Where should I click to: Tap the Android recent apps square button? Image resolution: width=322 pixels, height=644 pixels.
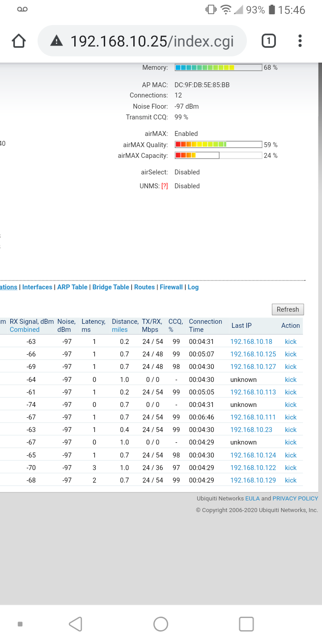point(246,624)
